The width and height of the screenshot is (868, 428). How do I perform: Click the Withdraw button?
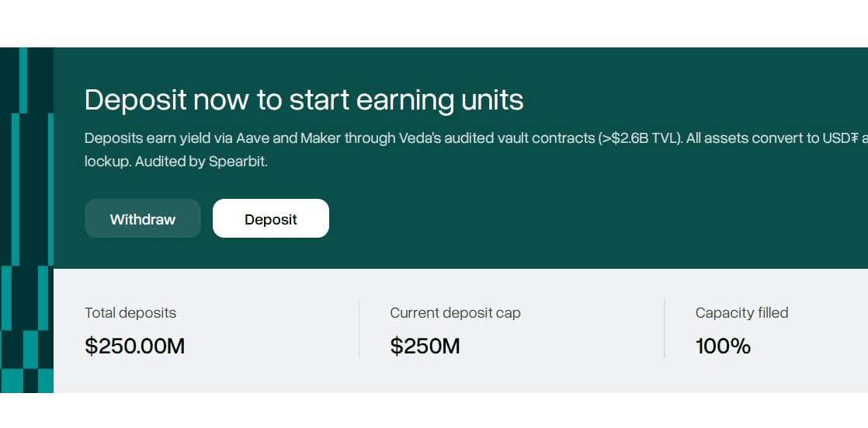(143, 219)
